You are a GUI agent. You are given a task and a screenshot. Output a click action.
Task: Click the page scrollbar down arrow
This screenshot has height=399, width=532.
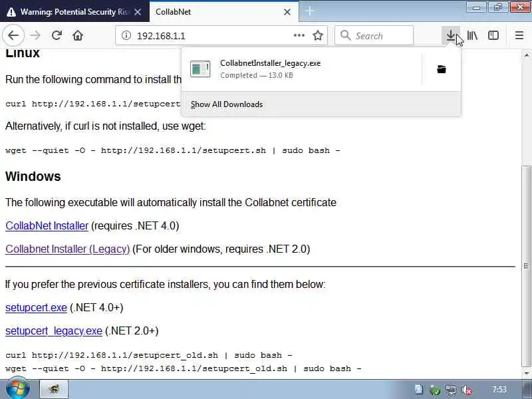click(526, 374)
